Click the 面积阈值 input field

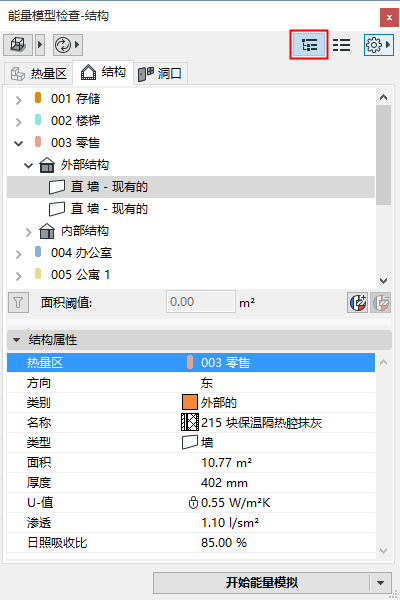(x=201, y=302)
